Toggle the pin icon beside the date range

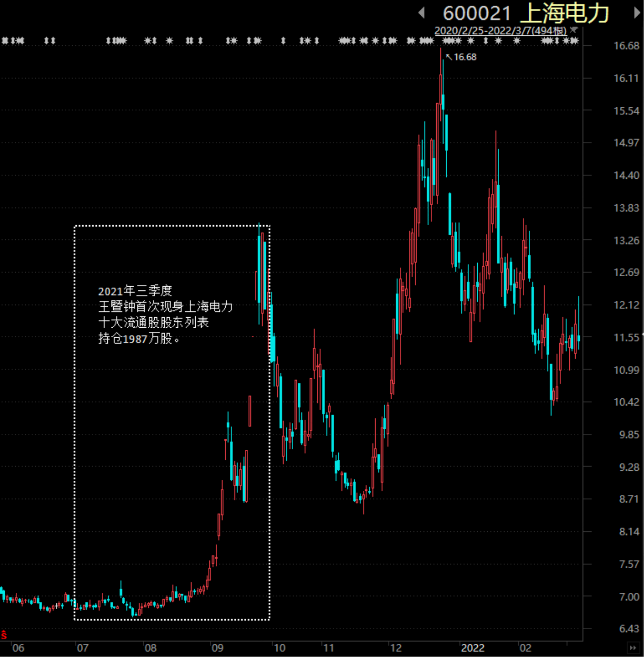tap(574, 30)
